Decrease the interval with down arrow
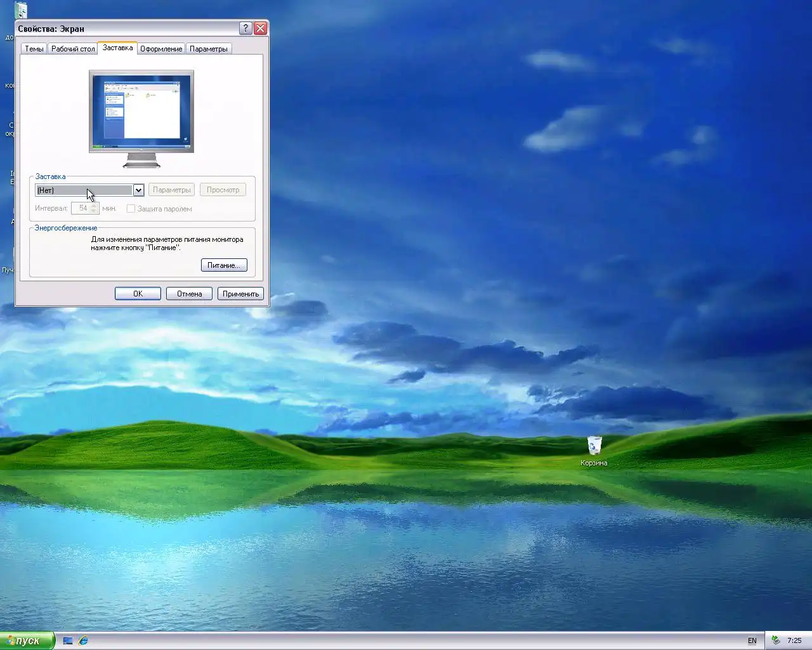 (x=95, y=211)
